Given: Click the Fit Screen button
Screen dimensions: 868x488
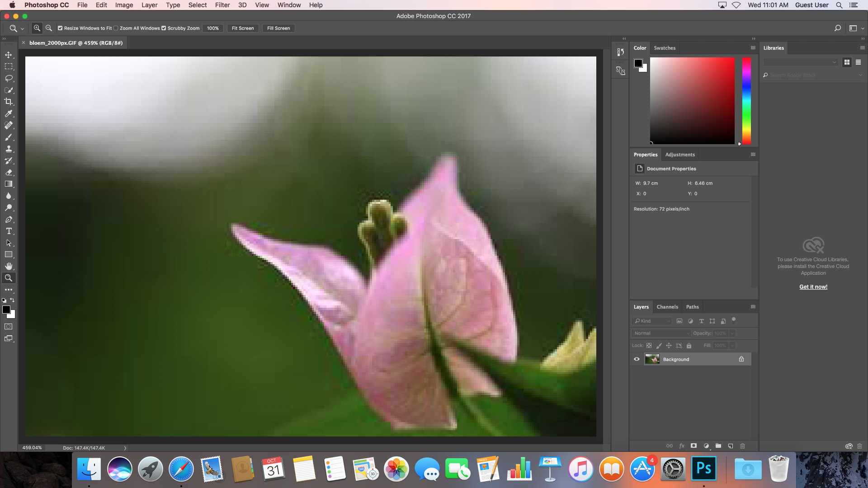Looking at the screenshot, I should coord(243,28).
